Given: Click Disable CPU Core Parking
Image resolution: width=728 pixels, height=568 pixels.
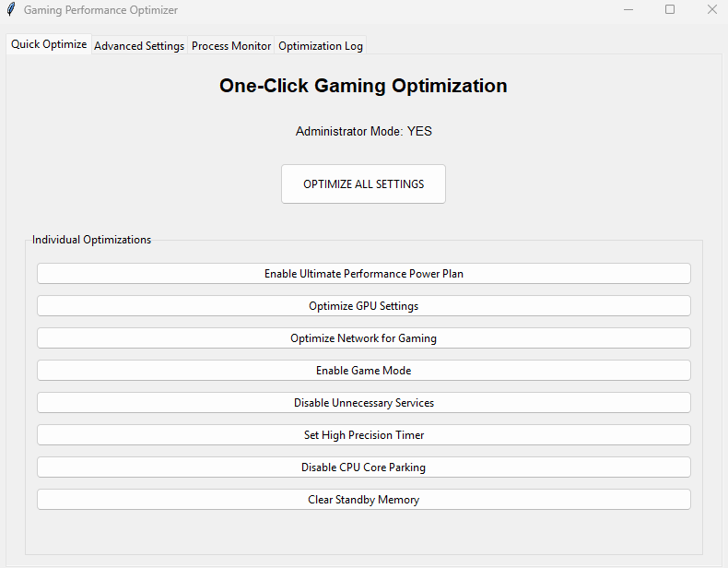Looking at the screenshot, I should pyautogui.click(x=364, y=467).
